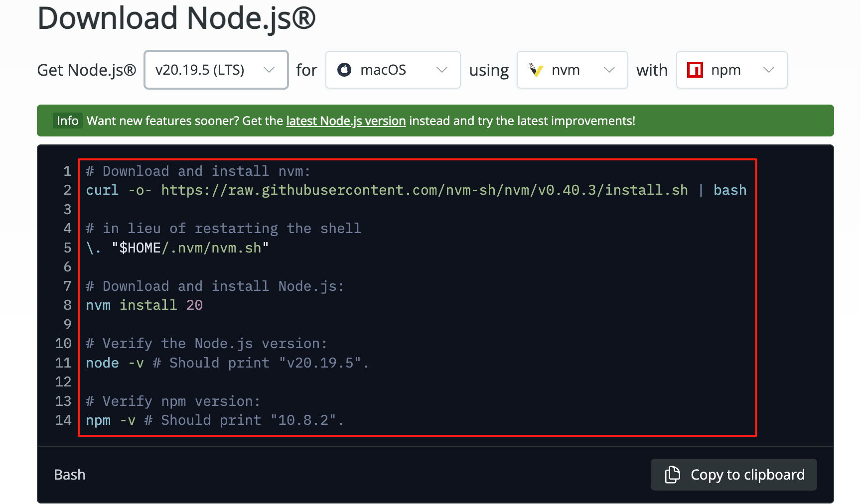Expand the nvm installation method chevron
The height and width of the screenshot is (504, 861).
coord(609,70)
